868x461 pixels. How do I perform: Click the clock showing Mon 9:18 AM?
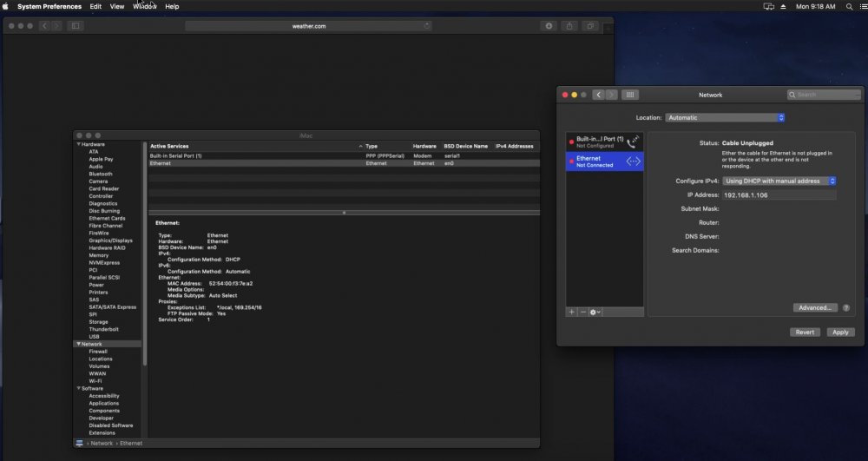tap(815, 7)
